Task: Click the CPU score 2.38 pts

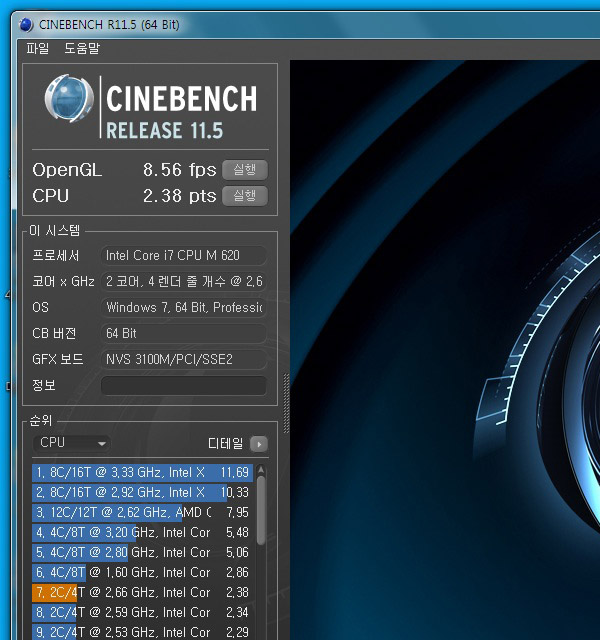Action: (179, 196)
